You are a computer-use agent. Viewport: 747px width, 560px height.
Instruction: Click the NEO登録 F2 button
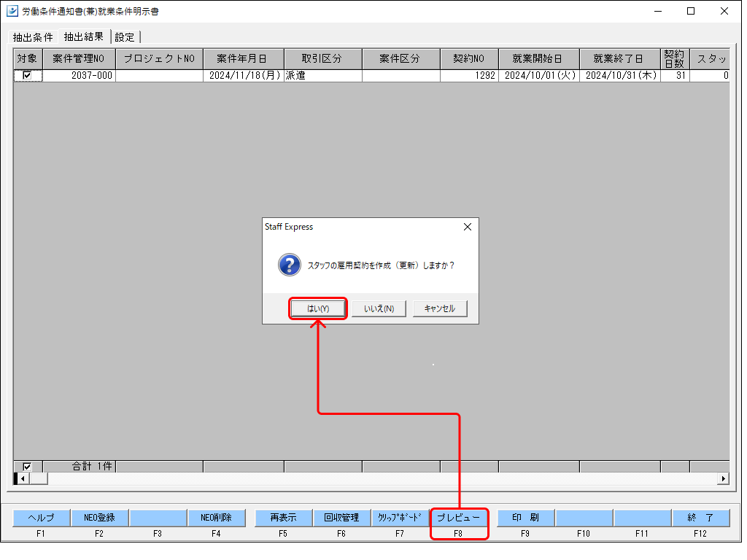pyautogui.click(x=99, y=518)
